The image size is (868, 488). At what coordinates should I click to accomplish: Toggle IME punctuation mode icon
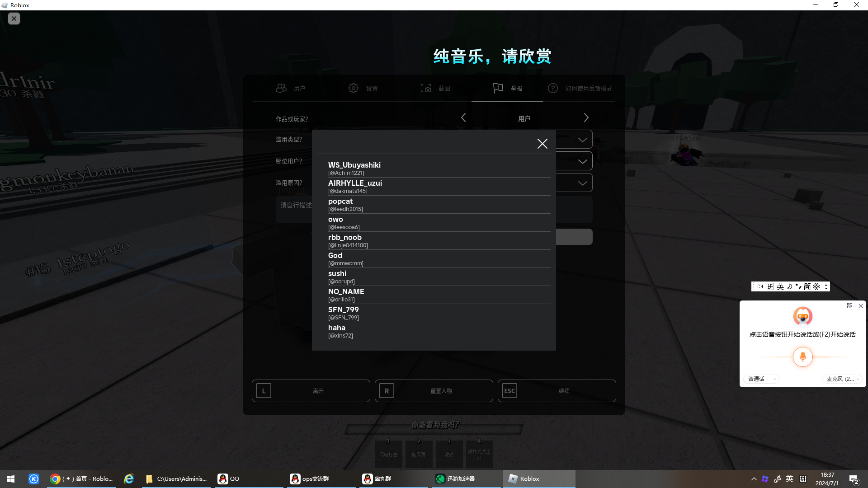click(x=798, y=286)
